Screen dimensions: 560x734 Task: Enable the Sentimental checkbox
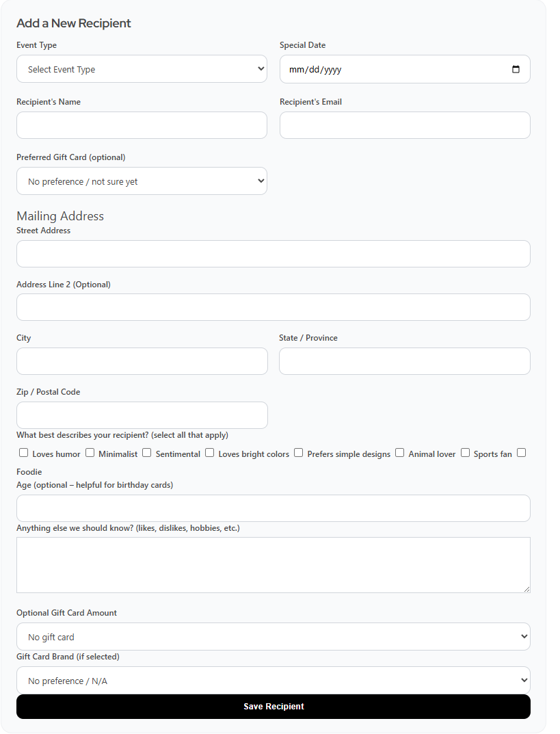tap(147, 453)
